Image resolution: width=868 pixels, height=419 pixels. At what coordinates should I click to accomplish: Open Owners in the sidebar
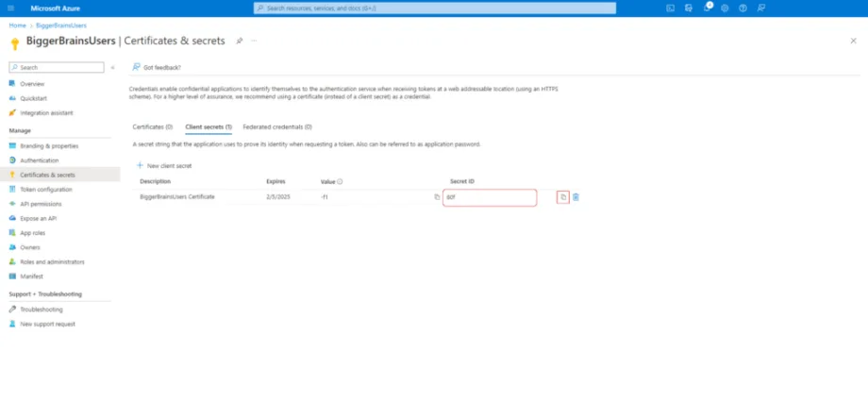(x=30, y=247)
